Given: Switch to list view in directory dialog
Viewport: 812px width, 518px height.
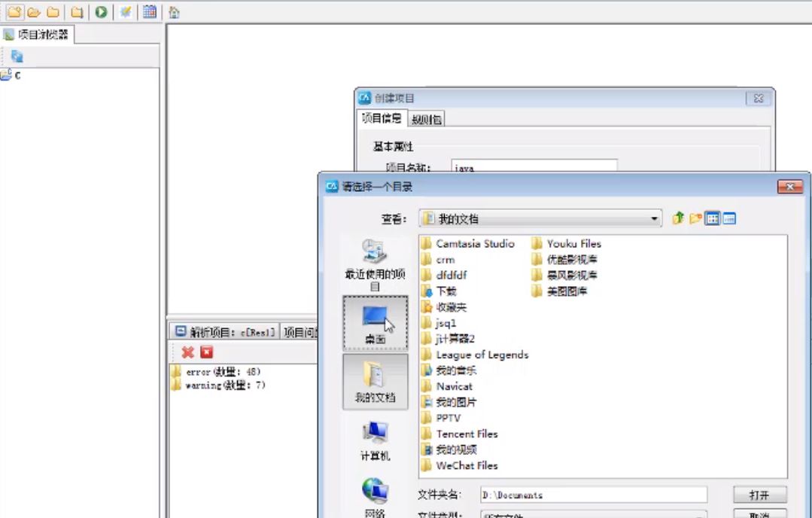Looking at the screenshot, I should (711, 218).
